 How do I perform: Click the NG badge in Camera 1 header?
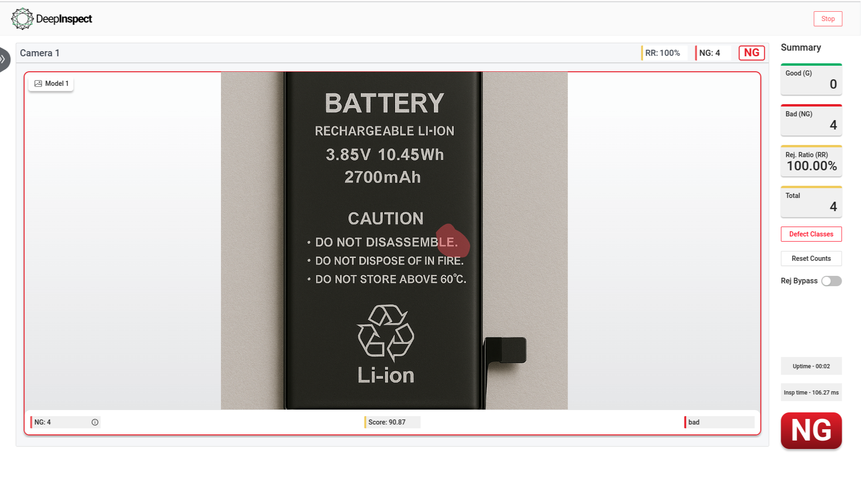point(751,53)
